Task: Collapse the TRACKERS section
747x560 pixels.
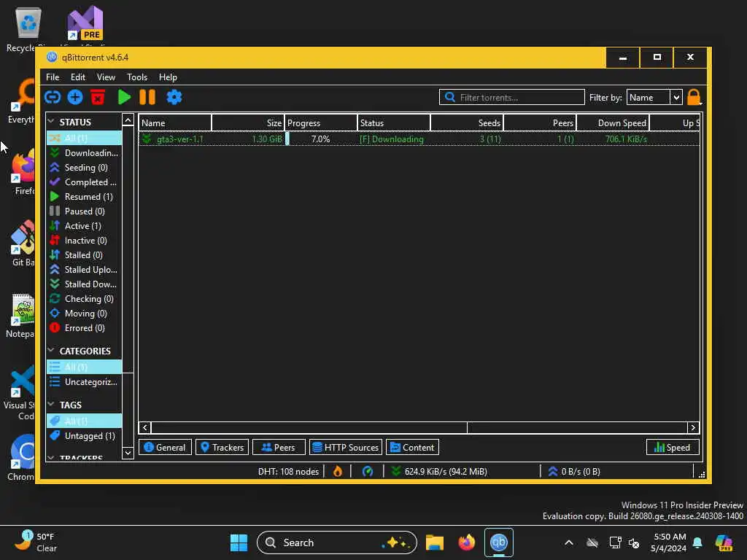Action: point(51,458)
